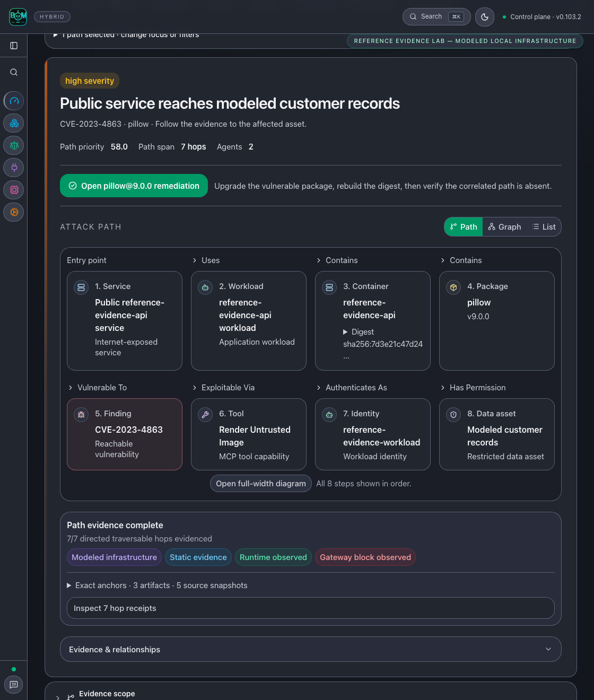Click Static evidence tag
The image size is (594, 700).
pyautogui.click(x=198, y=557)
